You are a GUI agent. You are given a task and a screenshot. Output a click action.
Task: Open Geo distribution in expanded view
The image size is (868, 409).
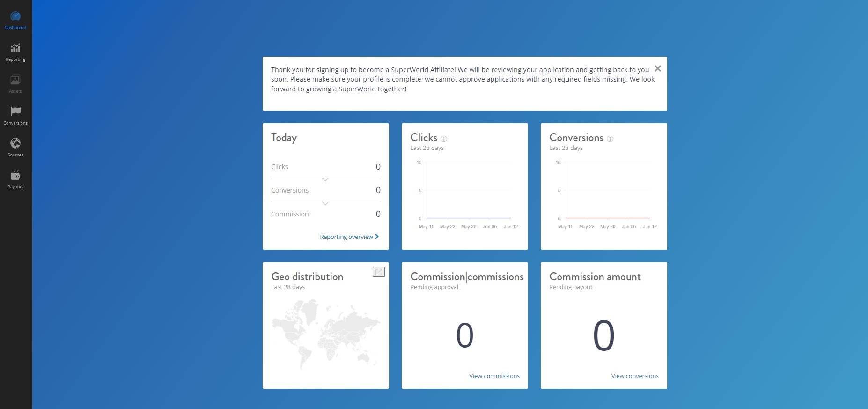[x=379, y=272]
